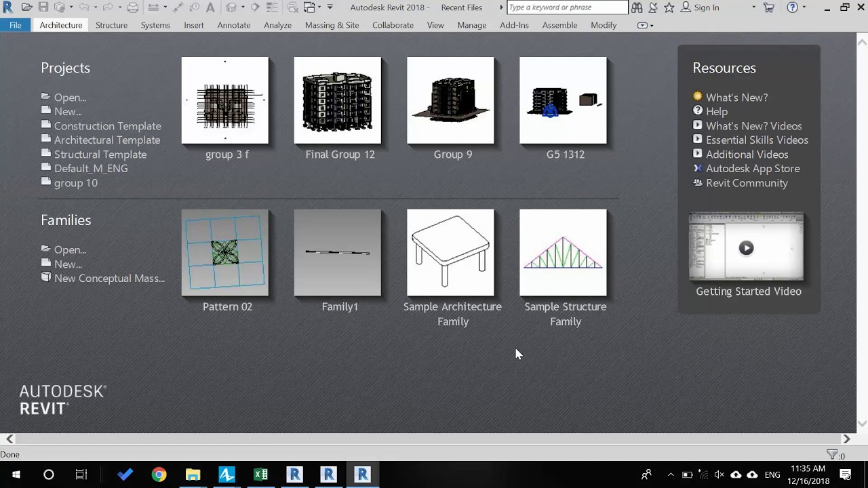The height and width of the screenshot is (488, 868).
Task: Open the Sample Structure Family thumbnail
Action: click(x=563, y=253)
